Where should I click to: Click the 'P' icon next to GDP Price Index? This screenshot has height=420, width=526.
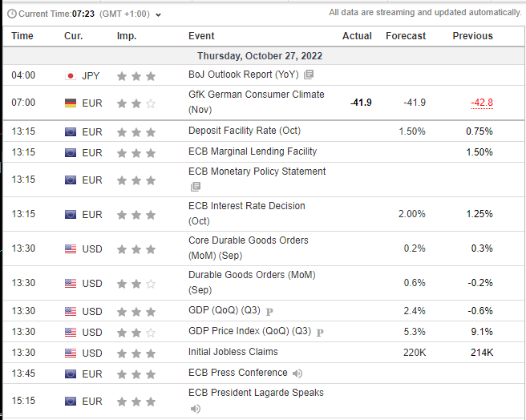point(320,333)
